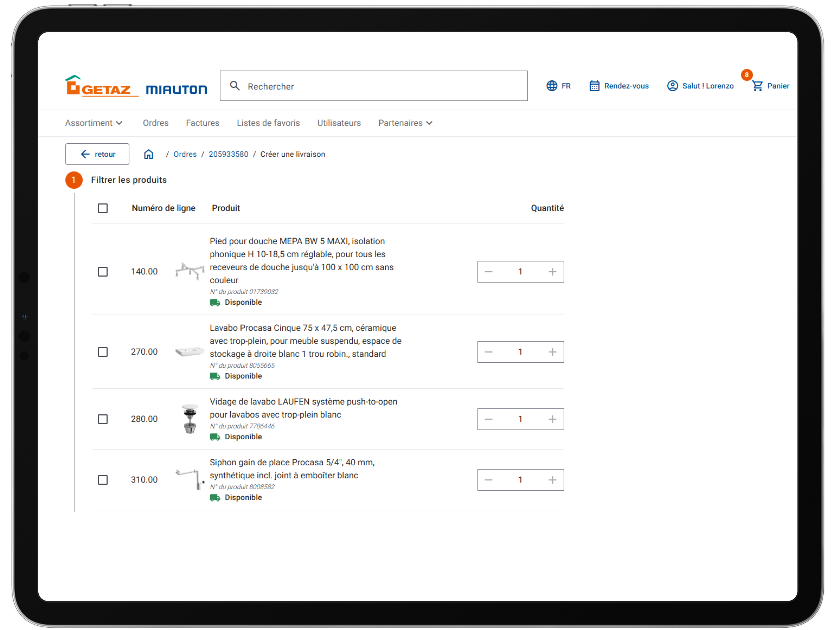Image resolution: width=840 pixels, height=630 pixels.
Task: Select the line 270.00 checkbox
Action: (x=103, y=352)
